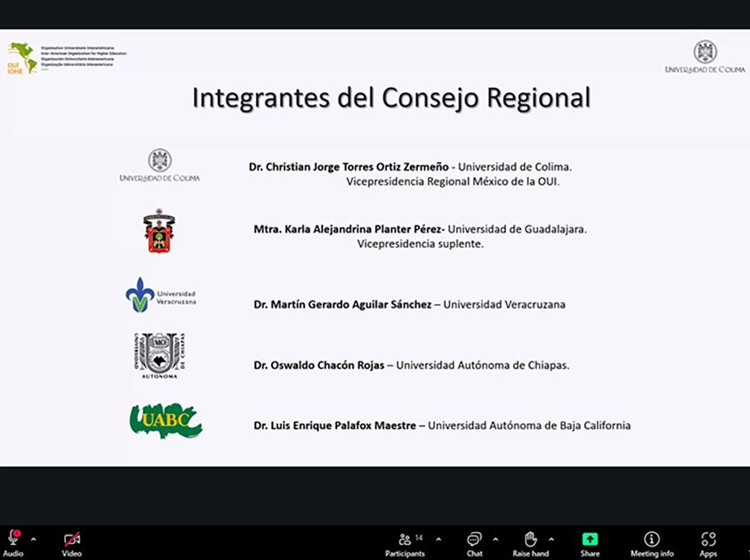Click the name Dr. Luis Enrique Palafox Maestre
This screenshot has width=750, height=560.
(x=335, y=426)
